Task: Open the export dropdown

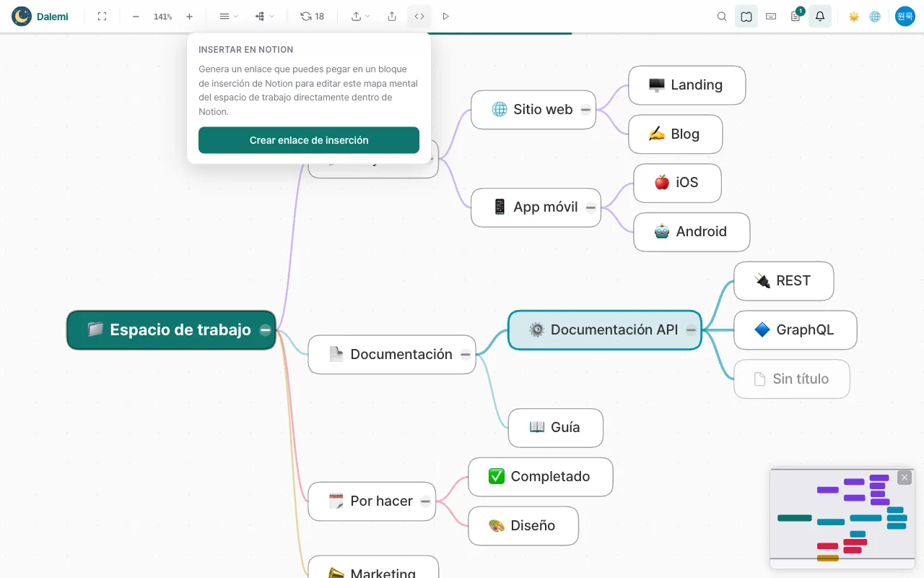Action: click(360, 16)
